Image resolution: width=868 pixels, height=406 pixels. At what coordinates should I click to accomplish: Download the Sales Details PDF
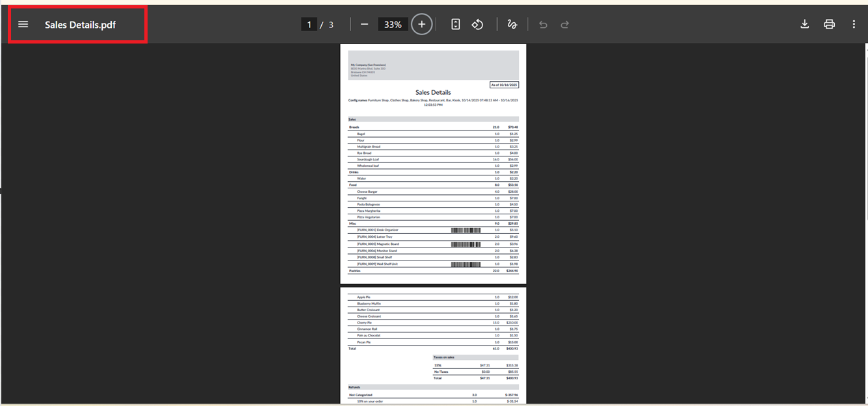[x=804, y=25]
